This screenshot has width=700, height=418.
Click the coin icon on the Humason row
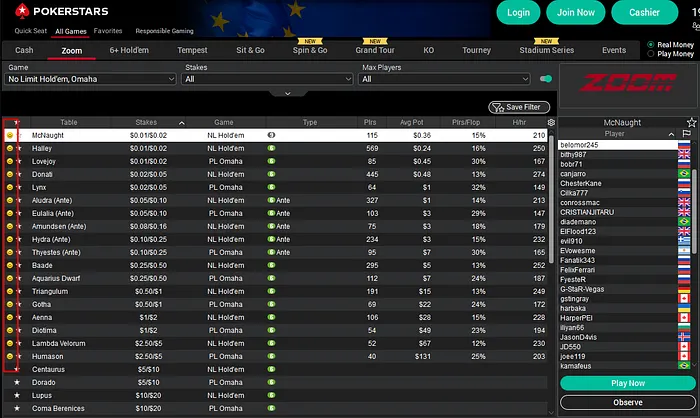click(x=10, y=356)
